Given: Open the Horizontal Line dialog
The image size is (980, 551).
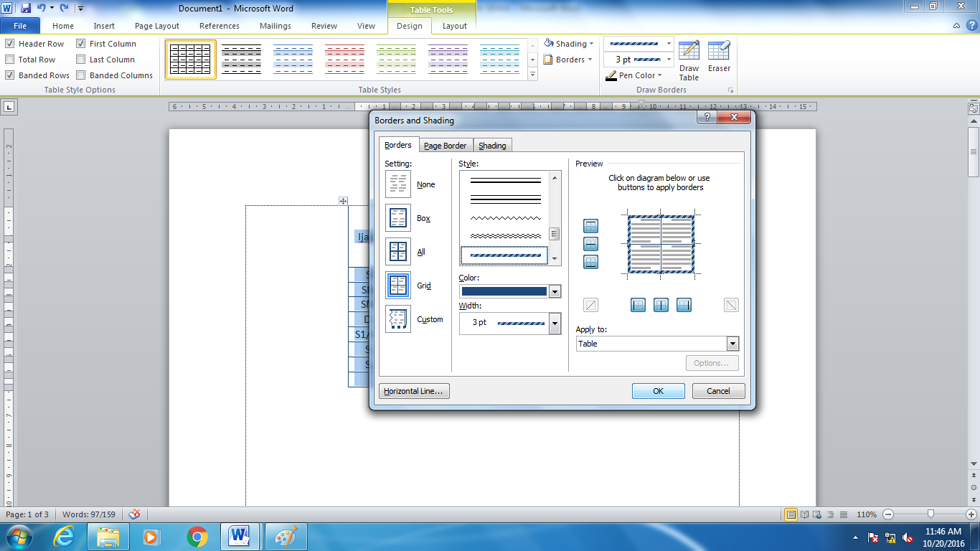Looking at the screenshot, I should 414,390.
